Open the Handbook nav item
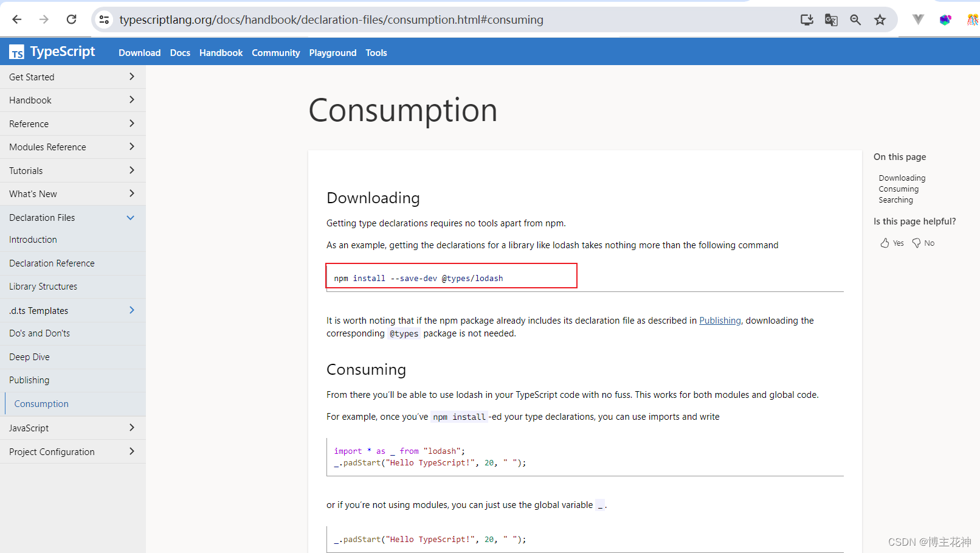Screen dimensions: 980x553 point(221,53)
